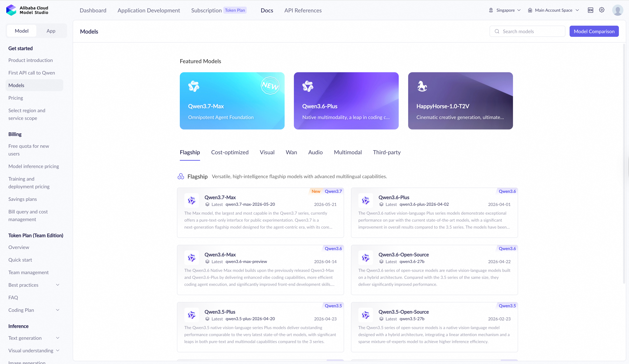Open the Product introduction sidebar link
The width and height of the screenshot is (629, 364).
coord(30,60)
